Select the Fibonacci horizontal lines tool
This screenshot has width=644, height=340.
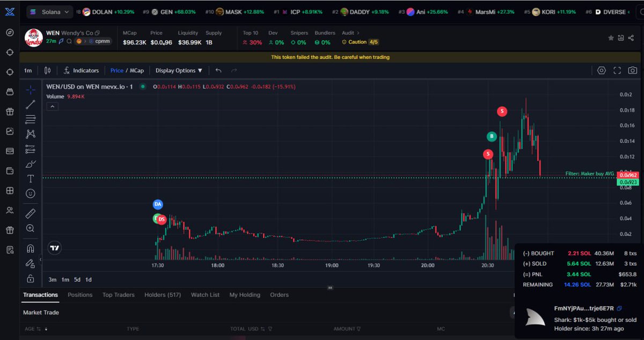pyautogui.click(x=31, y=119)
